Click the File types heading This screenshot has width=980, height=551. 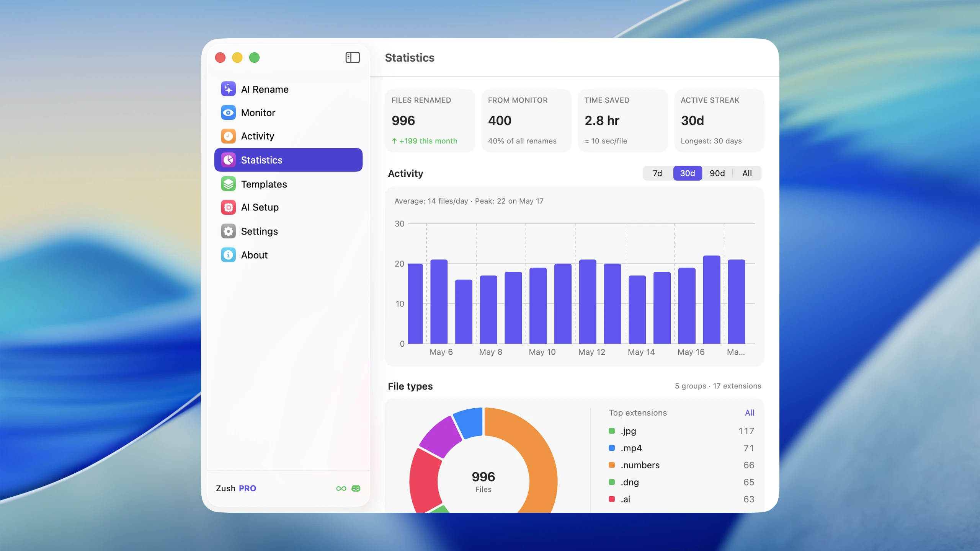(x=410, y=386)
